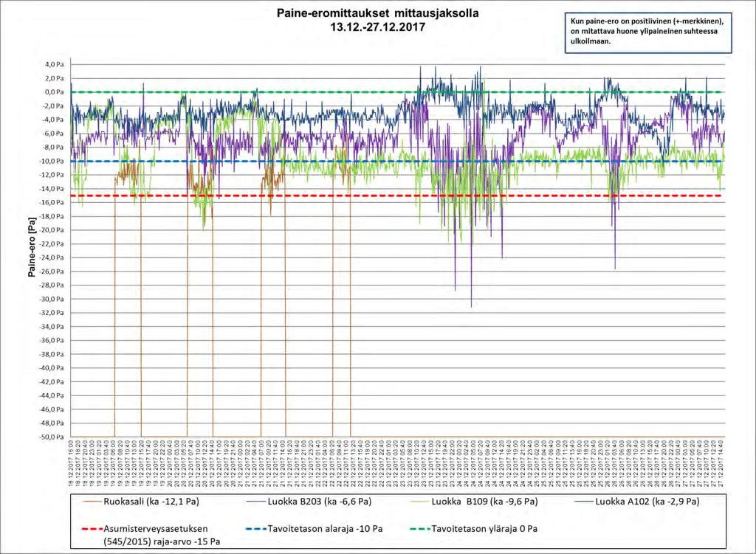This screenshot has height=554, width=756.
Task: Click the '-4,0 Pa' axis value
Action: coord(52,120)
